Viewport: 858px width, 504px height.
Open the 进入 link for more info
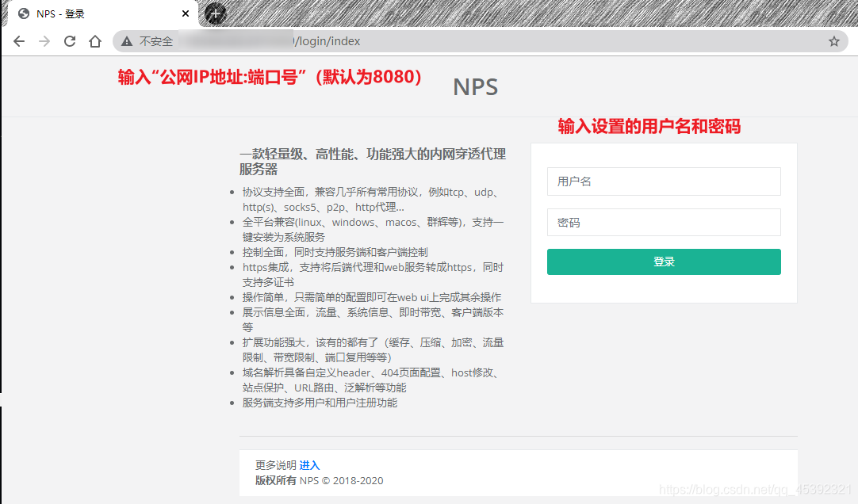click(309, 465)
